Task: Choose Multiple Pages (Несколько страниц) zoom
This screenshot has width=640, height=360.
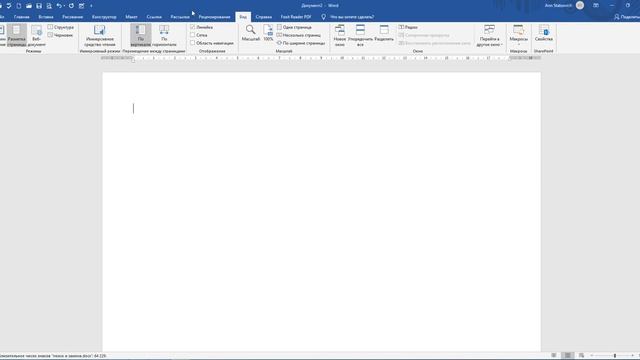Action: [x=299, y=35]
